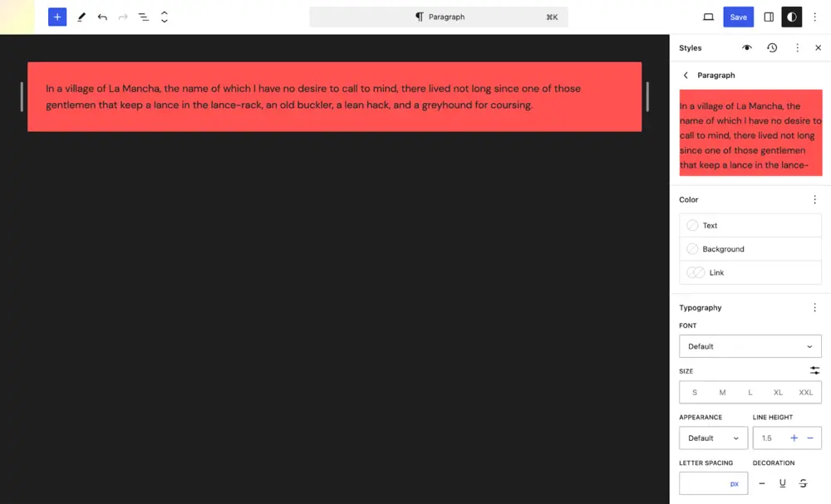The height and width of the screenshot is (504, 831).
Task: Go back from the Paragraph panel
Action: 686,76
